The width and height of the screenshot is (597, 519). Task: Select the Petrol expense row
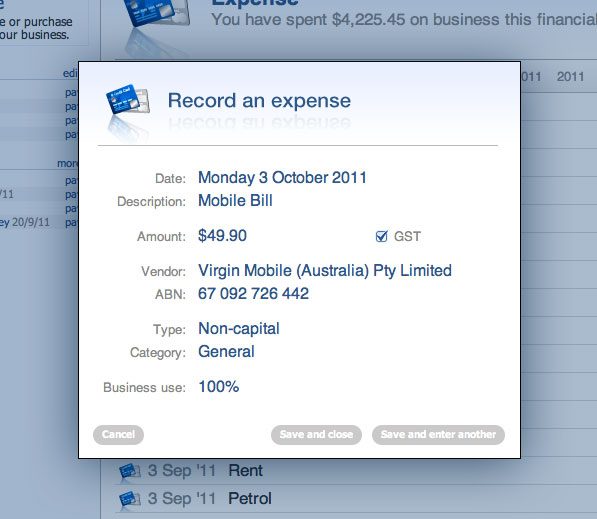coord(355,498)
